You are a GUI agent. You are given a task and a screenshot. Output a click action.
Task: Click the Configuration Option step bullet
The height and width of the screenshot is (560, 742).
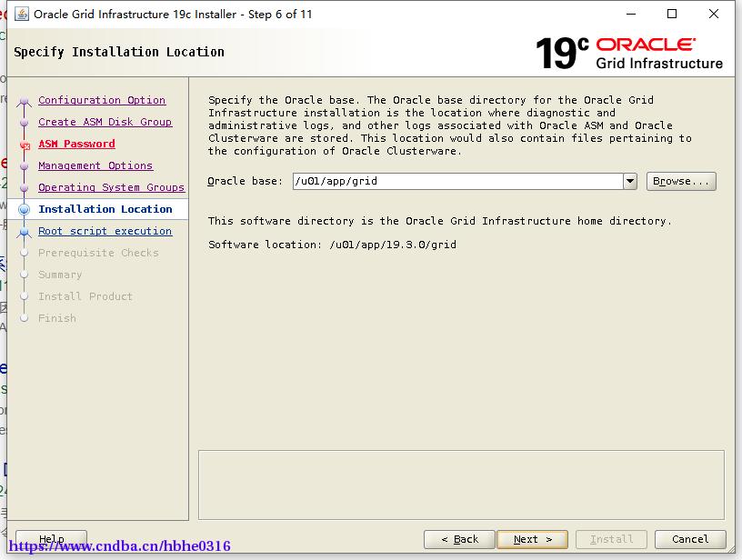tap(25, 101)
